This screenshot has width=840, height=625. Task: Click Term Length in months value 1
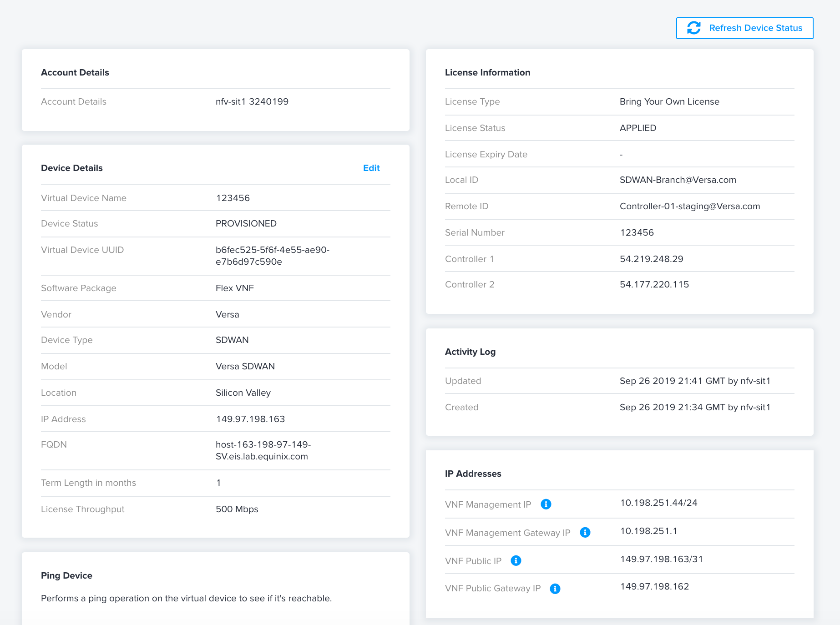point(218,483)
